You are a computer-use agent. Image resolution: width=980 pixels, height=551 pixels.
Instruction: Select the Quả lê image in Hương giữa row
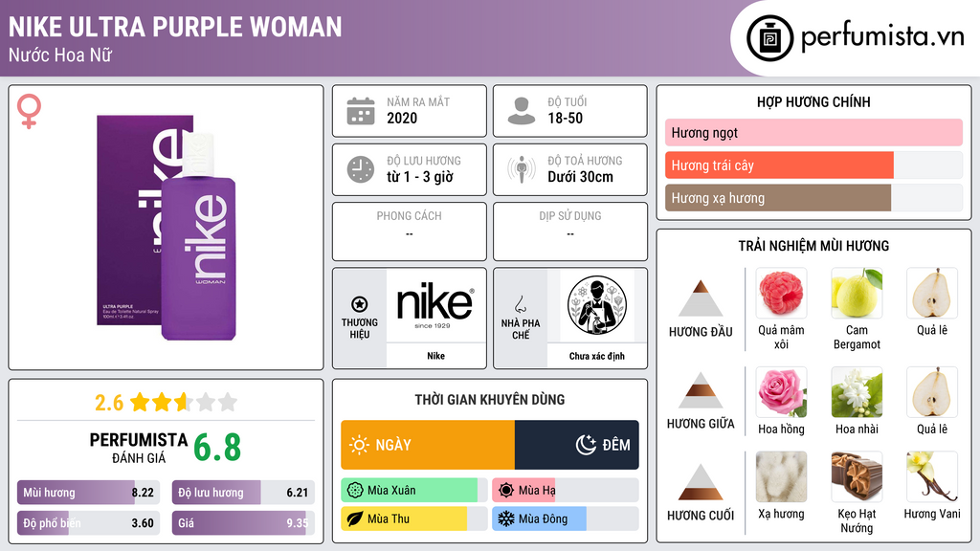[x=932, y=391]
